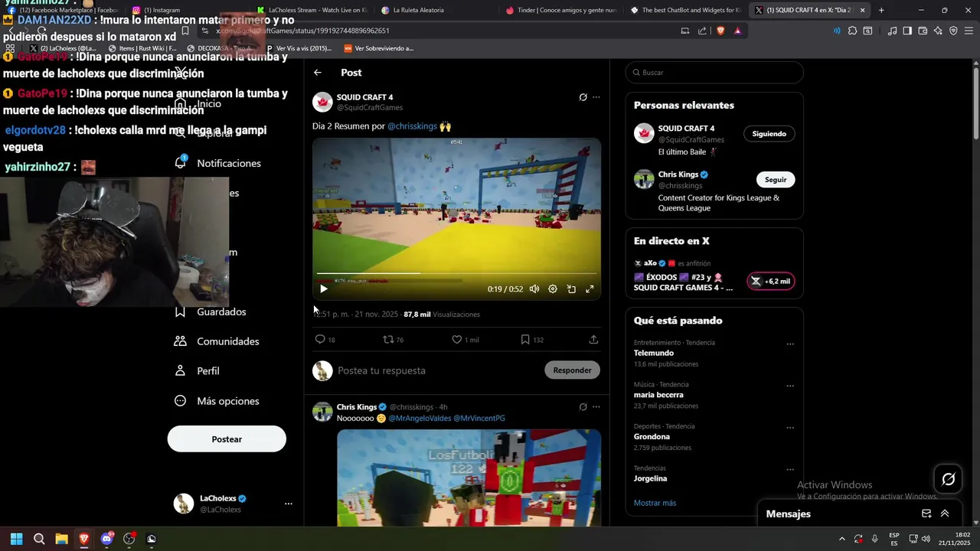The height and width of the screenshot is (551, 980).
Task: Share the post via share icon
Action: (593, 340)
